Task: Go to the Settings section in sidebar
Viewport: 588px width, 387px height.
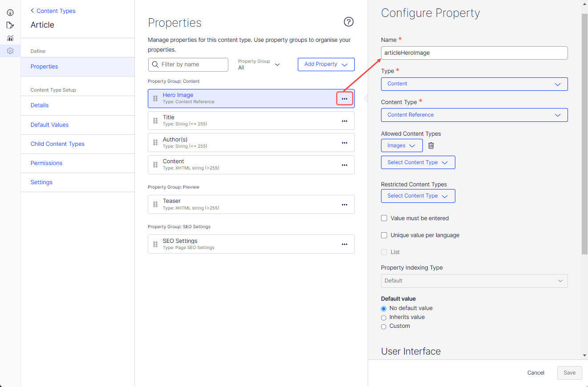Action: coord(77,182)
